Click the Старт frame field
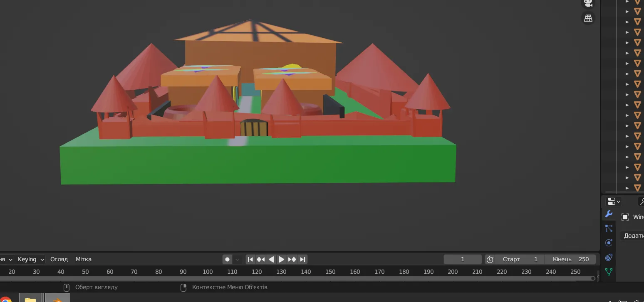 pyautogui.click(x=520, y=259)
